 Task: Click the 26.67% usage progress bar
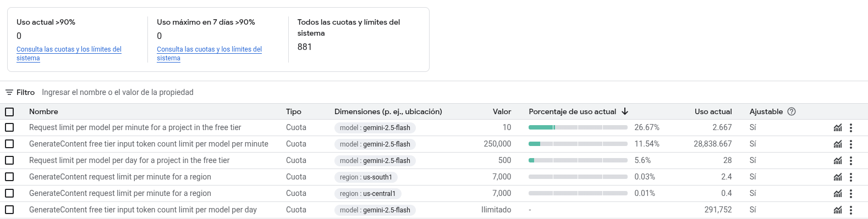(578, 127)
